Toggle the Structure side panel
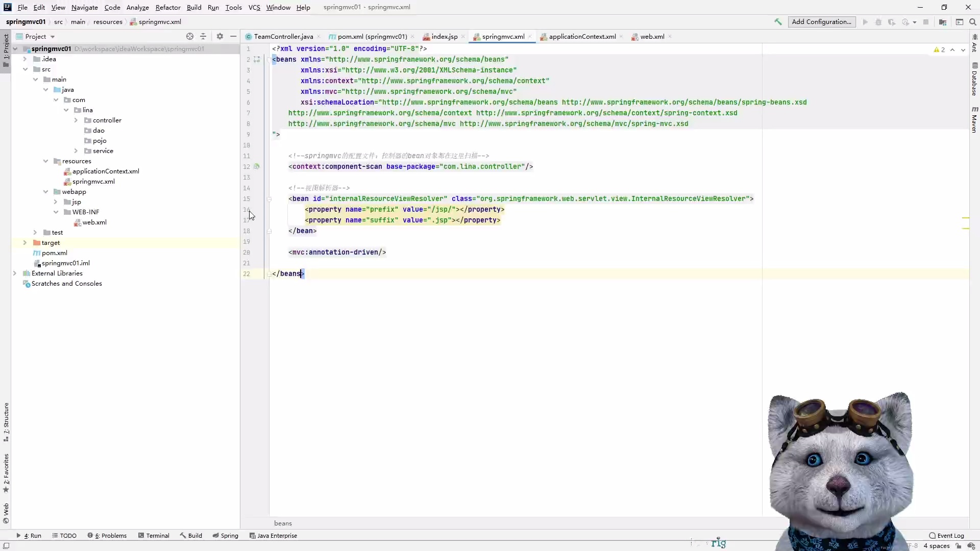The height and width of the screenshot is (551, 980). [6, 421]
